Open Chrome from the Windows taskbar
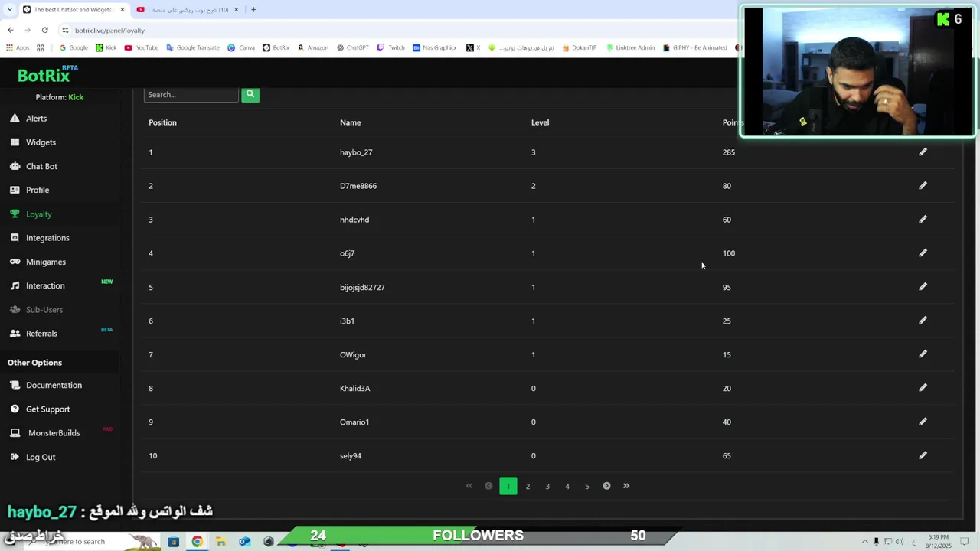The height and width of the screenshot is (551, 980). click(198, 542)
